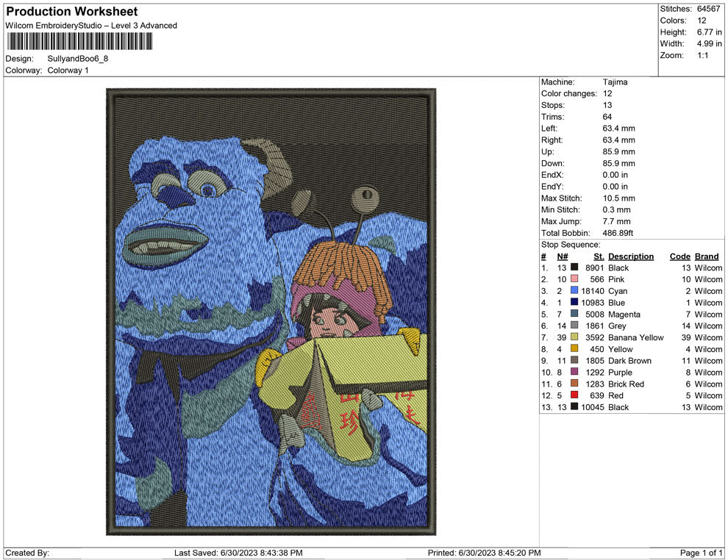
Task: Click the Last Saved timestamp in footer
Action: click(x=238, y=553)
